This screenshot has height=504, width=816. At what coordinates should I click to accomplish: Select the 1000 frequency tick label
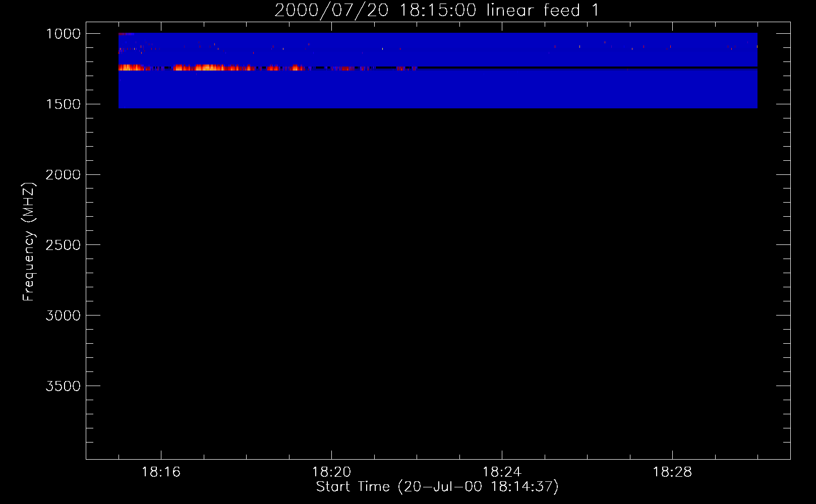(x=63, y=34)
